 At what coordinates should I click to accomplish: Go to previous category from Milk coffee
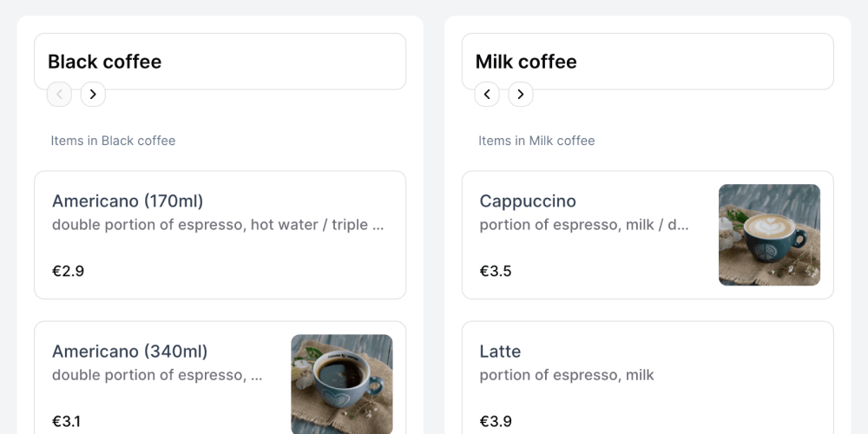(487, 94)
